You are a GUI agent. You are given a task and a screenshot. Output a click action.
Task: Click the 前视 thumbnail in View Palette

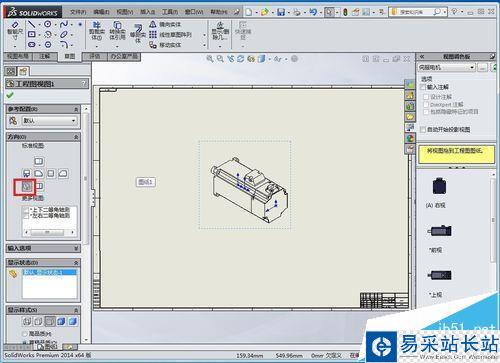440,231
